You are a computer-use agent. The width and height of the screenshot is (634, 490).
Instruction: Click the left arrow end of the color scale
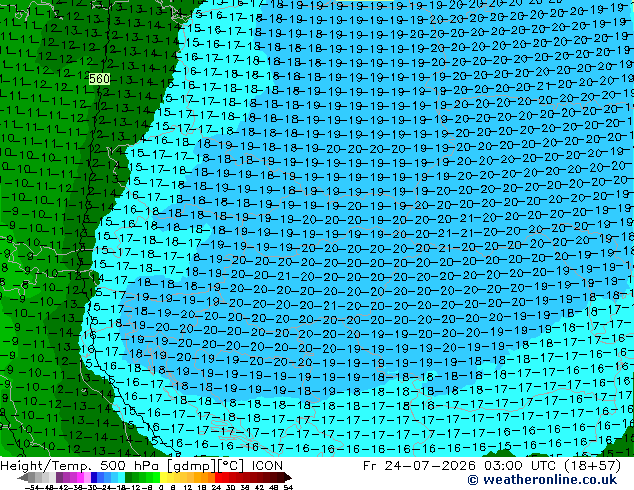click(x=23, y=477)
